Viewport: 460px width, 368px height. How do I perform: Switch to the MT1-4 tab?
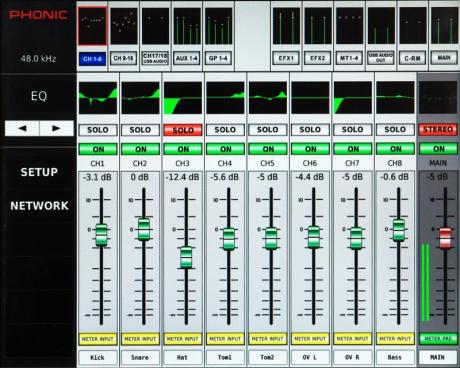pyautogui.click(x=349, y=58)
